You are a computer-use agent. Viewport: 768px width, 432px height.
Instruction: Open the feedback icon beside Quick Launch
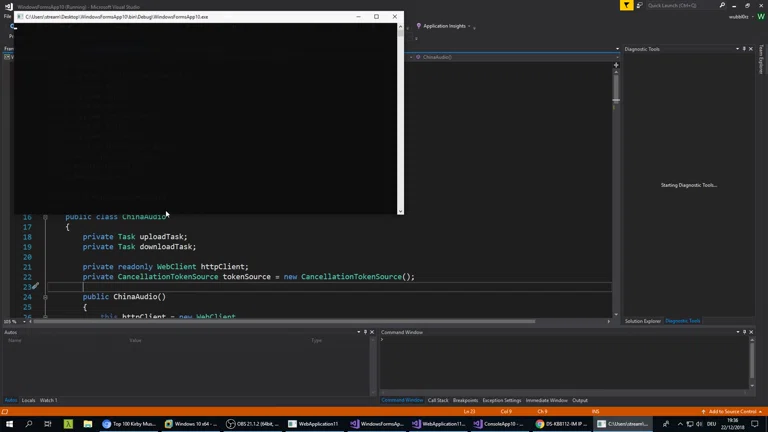(x=639, y=5)
